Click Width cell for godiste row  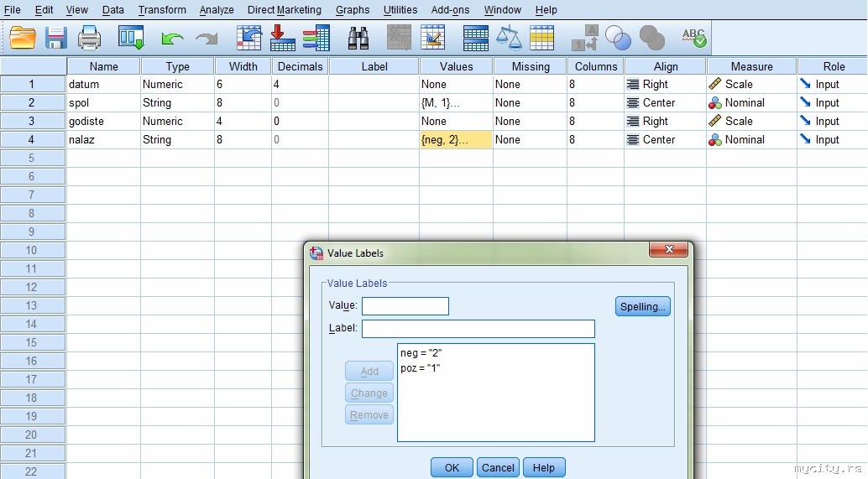(x=243, y=121)
